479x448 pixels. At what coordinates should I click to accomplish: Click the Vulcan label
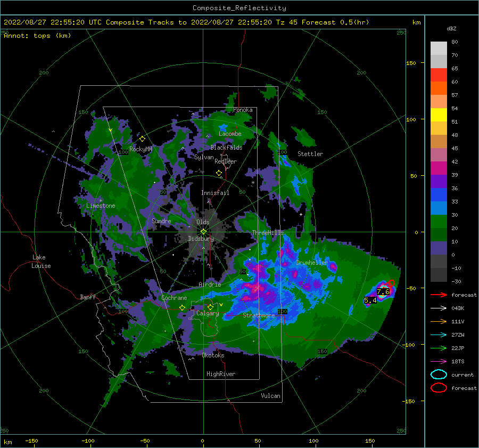point(270,396)
